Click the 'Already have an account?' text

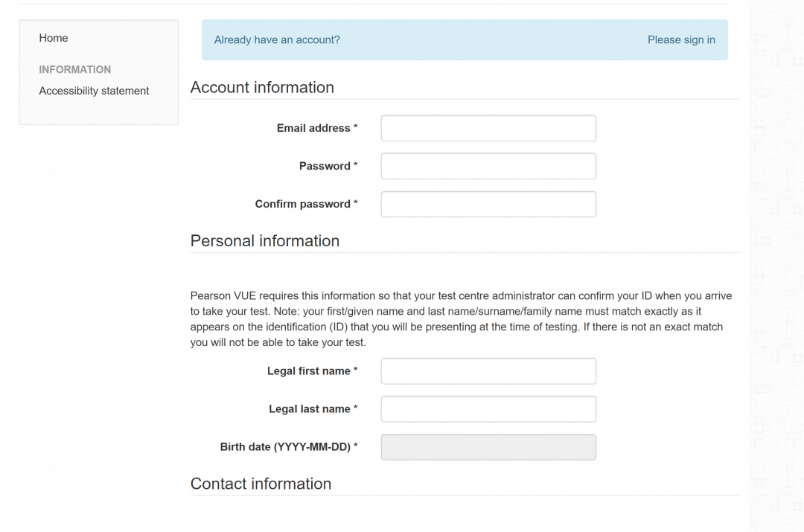[x=277, y=40]
